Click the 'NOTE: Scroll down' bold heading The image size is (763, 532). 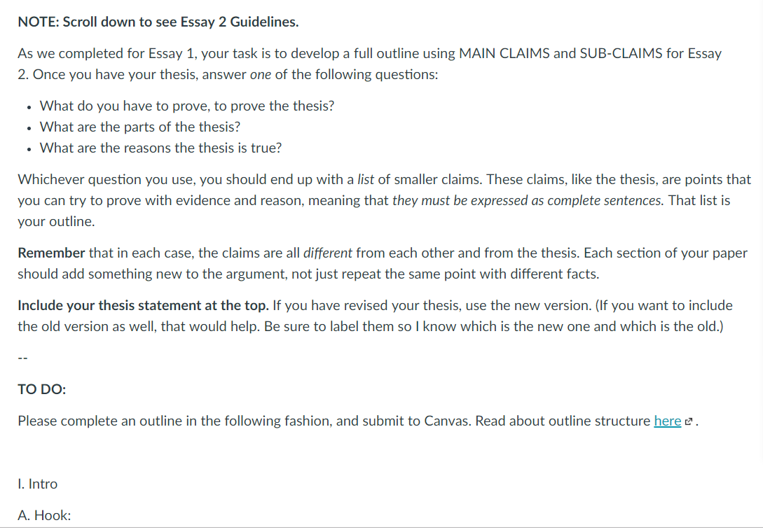pos(158,22)
